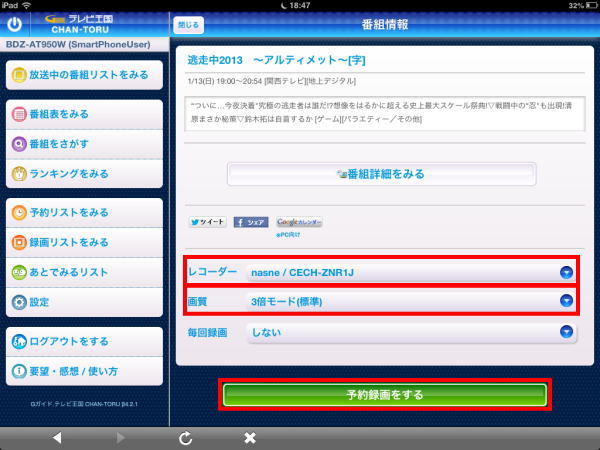Click the blue arrow on the レコーダー row
The width and height of the screenshot is (600, 450).
click(566, 272)
